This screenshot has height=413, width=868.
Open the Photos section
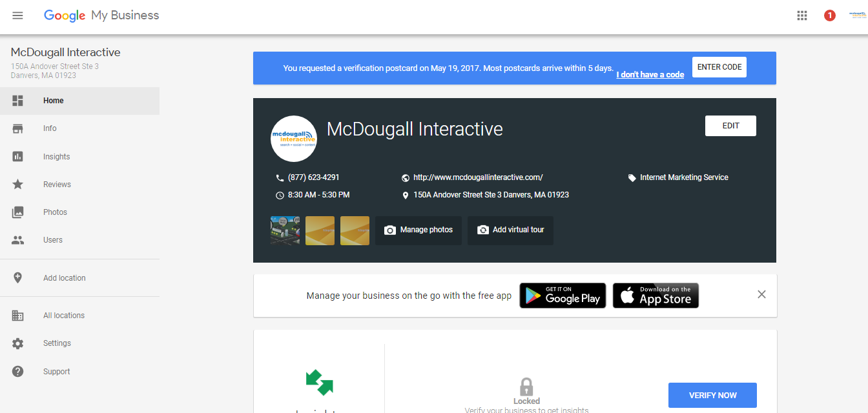tap(79, 212)
